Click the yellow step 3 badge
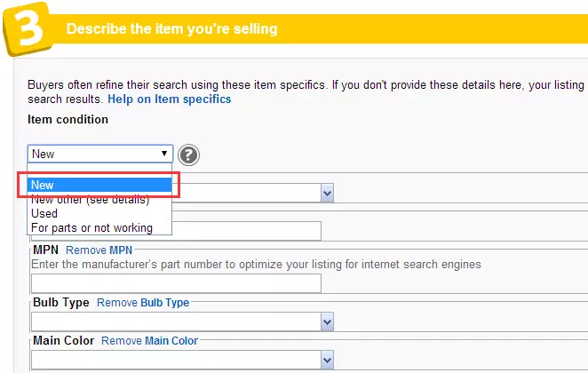This screenshot has width=588, height=373. coord(28,29)
